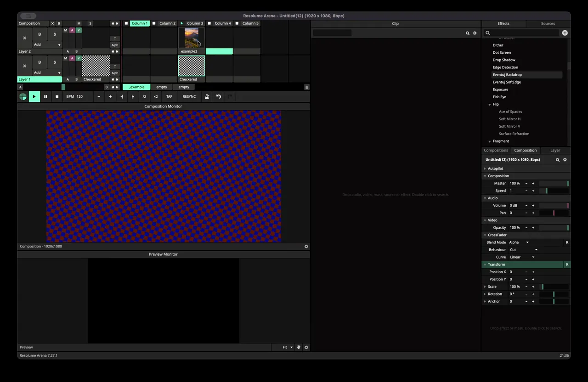Screen dimensions: 588x382
Task: Open the Compositions tab
Action: [496, 150]
